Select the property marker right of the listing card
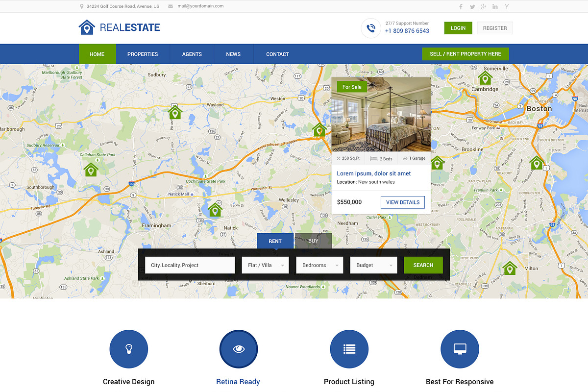 pyautogui.click(x=437, y=163)
